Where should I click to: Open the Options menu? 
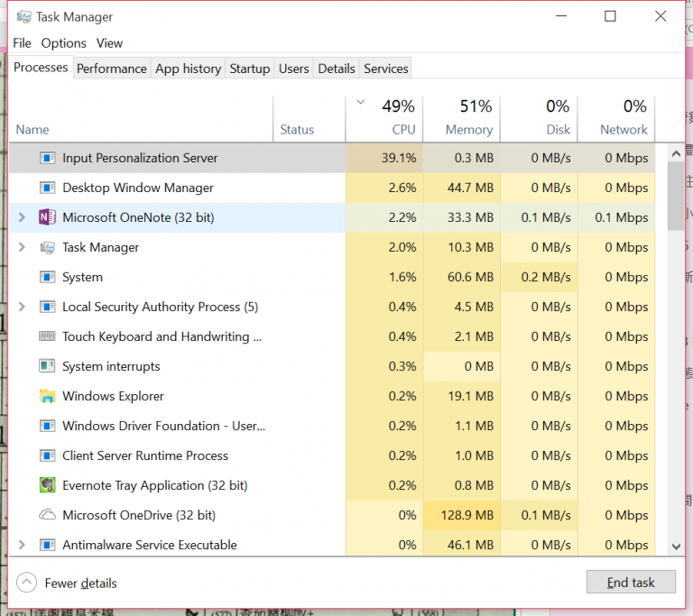click(x=64, y=43)
